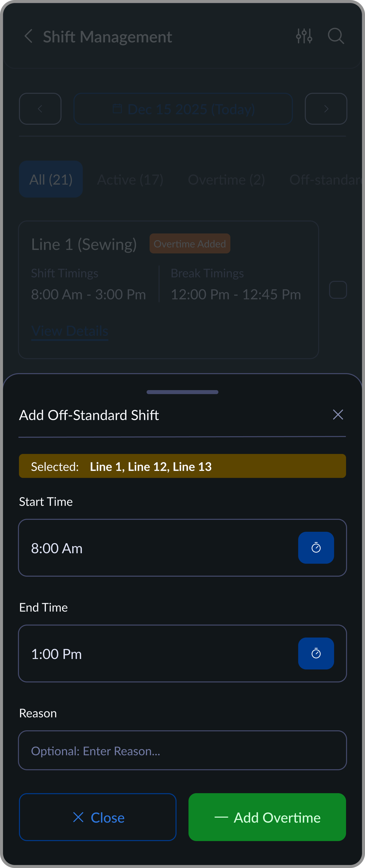The width and height of the screenshot is (365, 868).
Task: Select the Line 1 (Sewing) checkbox
Action: coord(338,289)
